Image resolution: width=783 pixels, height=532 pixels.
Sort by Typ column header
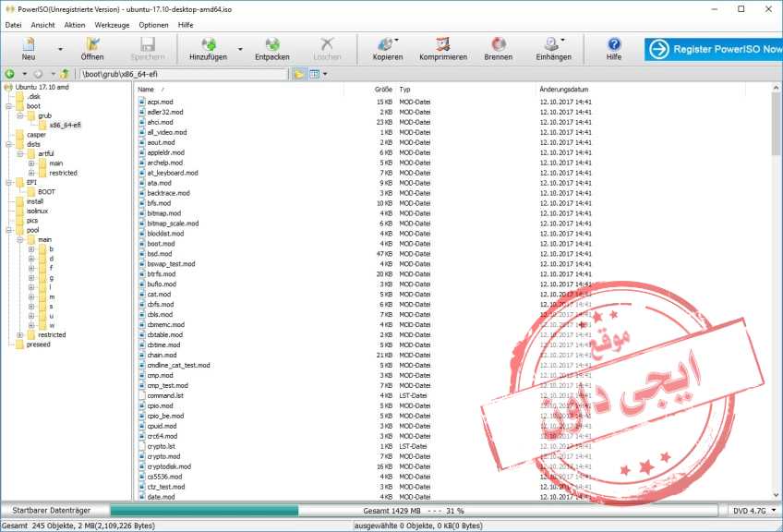click(465, 90)
